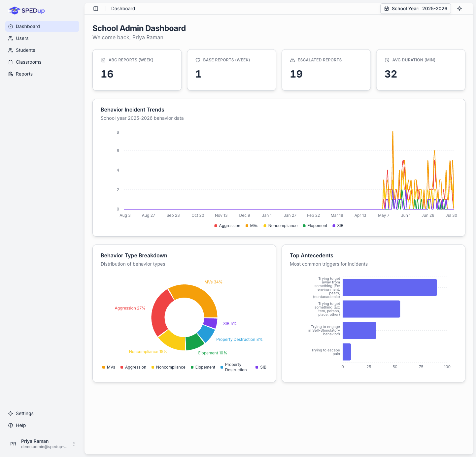
Task: Open the Escalated Reports card
Action: click(326, 70)
